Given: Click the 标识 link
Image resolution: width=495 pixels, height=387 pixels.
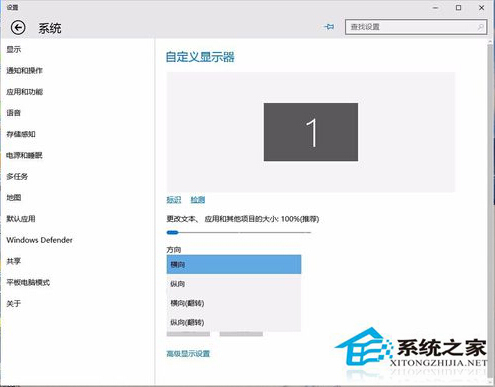Looking at the screenshot, I should pyautogui.click(x=174, y=200).
